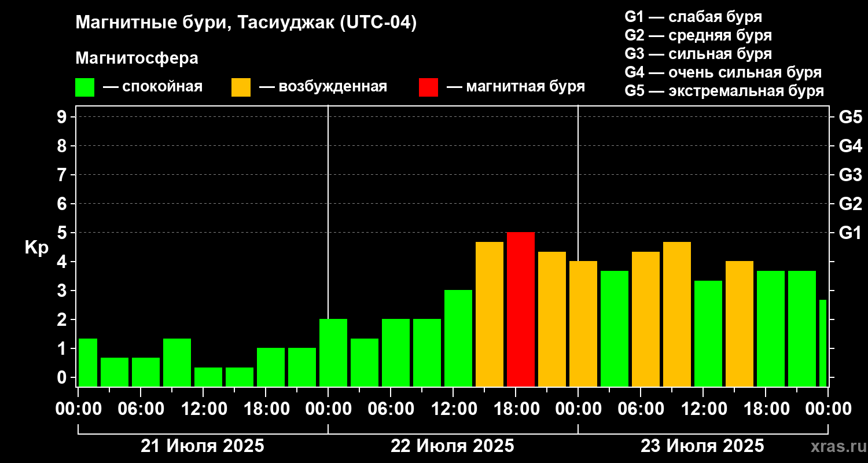Click the 'G4 — очень сильная буря' legend line
Image resolution: width=868 pixels, height=463 pixels.
pyautogui.click(x=723, y=72)
